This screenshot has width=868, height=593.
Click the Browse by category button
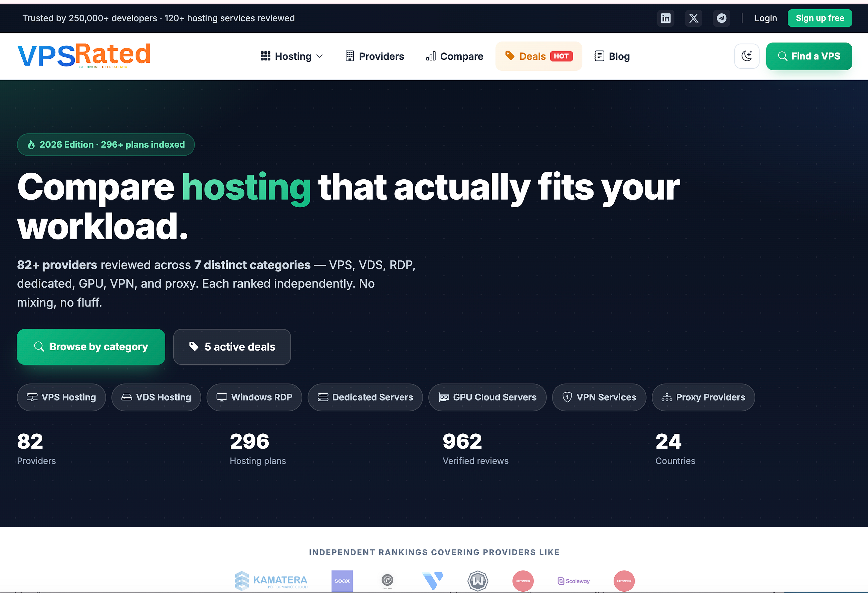pyautogui.click(x=91, y=346)
